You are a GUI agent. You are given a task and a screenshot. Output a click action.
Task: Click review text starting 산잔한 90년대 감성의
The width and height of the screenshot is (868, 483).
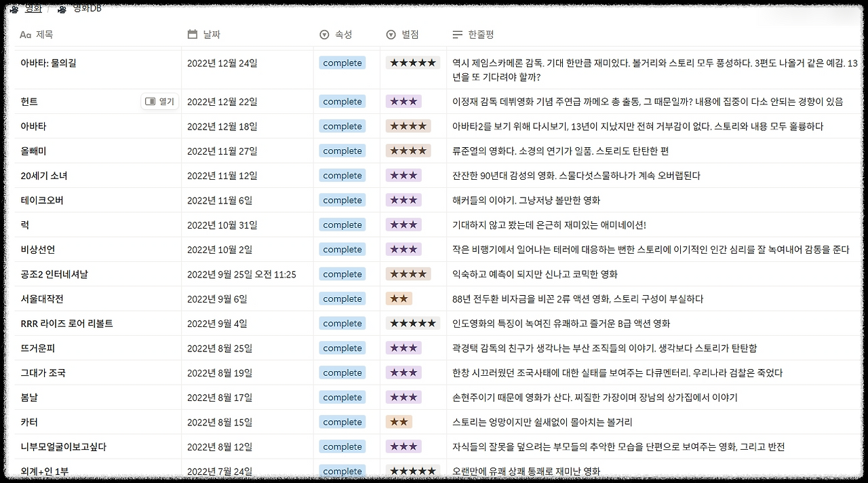(x=576, y=176)
